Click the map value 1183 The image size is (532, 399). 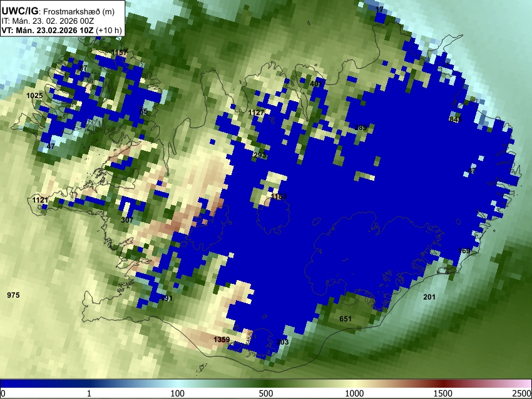(x=279, y=196)
